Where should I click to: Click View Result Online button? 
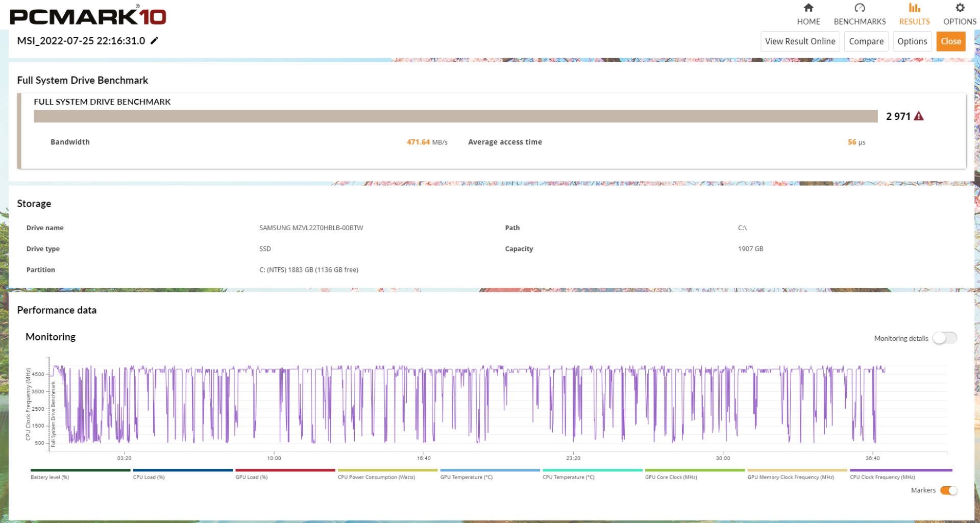pyautogui.click(x=800, y=41)
